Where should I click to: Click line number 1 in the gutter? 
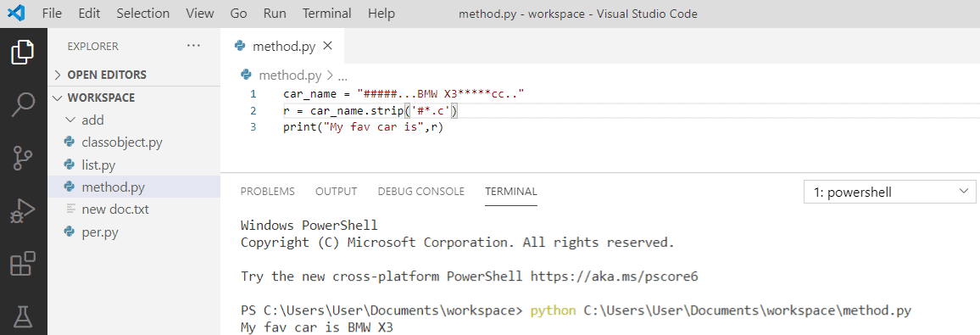253,94
